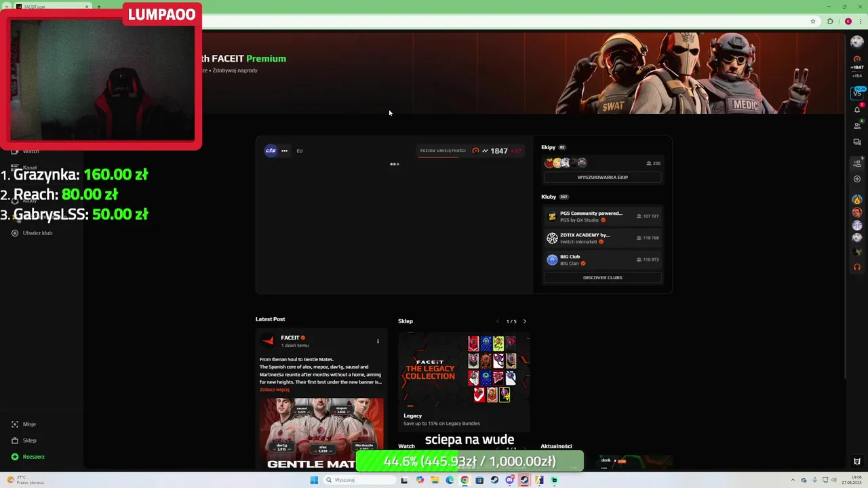The image size is (868, 488).
Task: Open the VS matchmaking icon in the right sidebar
Action: 857,93
